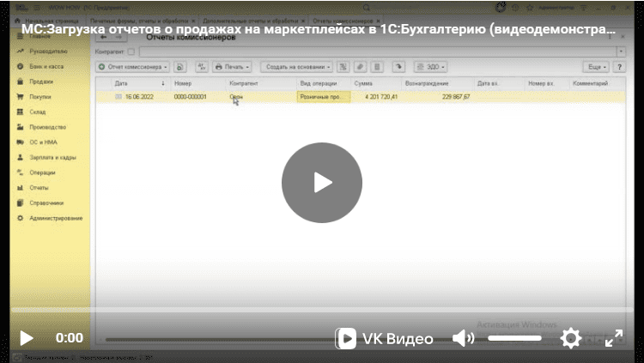
Task: Click the video progress bar
Action: point(322,311)
